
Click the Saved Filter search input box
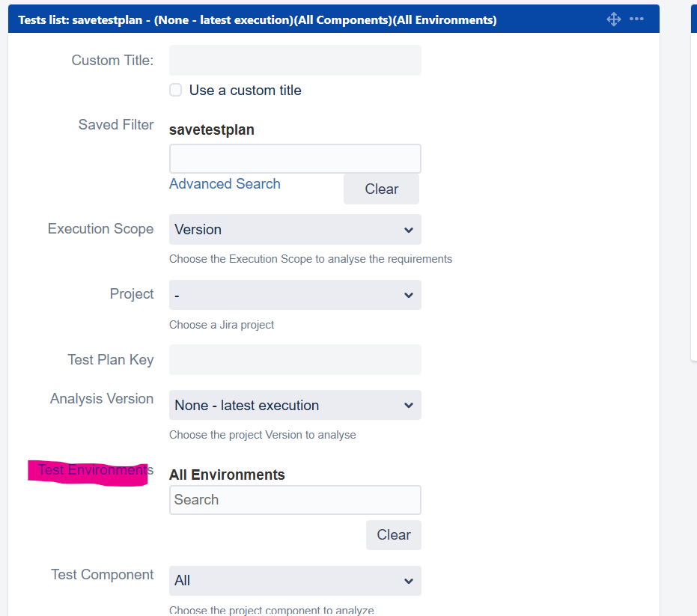(295, 159)
